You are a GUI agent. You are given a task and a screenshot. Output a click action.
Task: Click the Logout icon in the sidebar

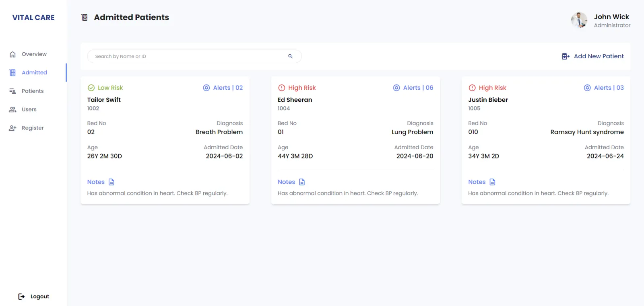coord(21,296)
